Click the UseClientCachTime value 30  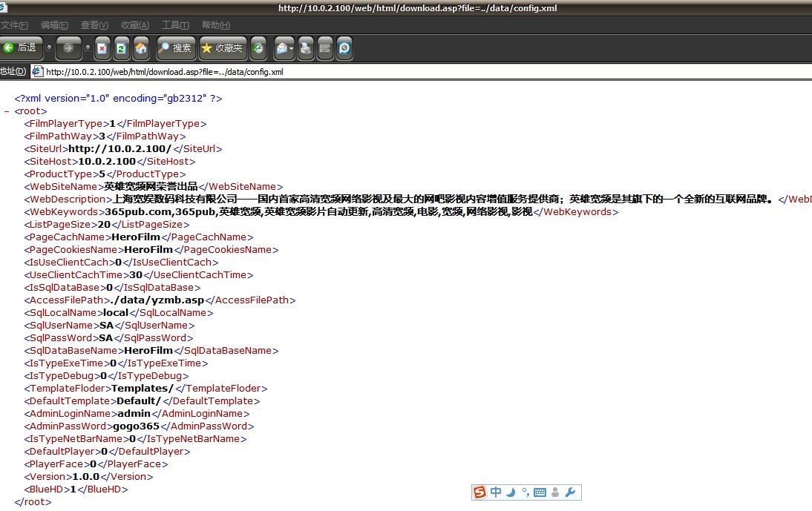point(136,275)
